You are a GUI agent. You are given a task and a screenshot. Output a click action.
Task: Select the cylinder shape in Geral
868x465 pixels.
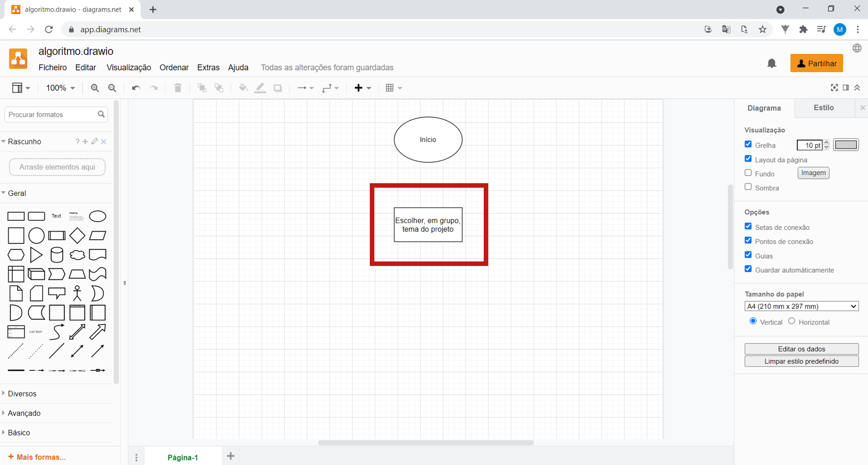[57, 255]
